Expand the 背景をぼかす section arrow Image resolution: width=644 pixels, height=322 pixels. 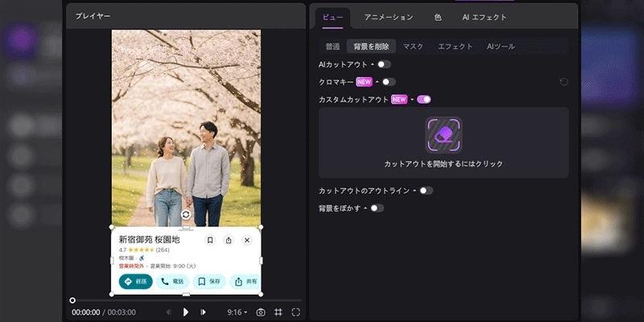click(365, 208)
